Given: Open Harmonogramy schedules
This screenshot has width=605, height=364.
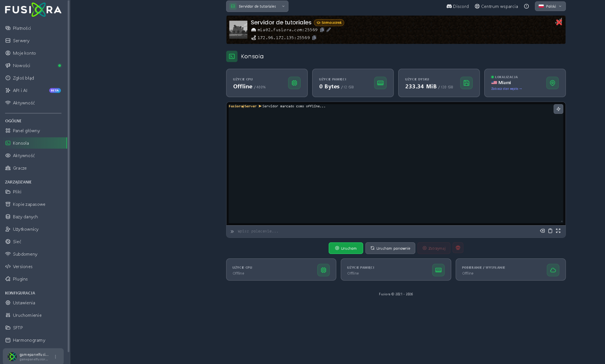Looking at the screenshot, I should pos(33,340).
